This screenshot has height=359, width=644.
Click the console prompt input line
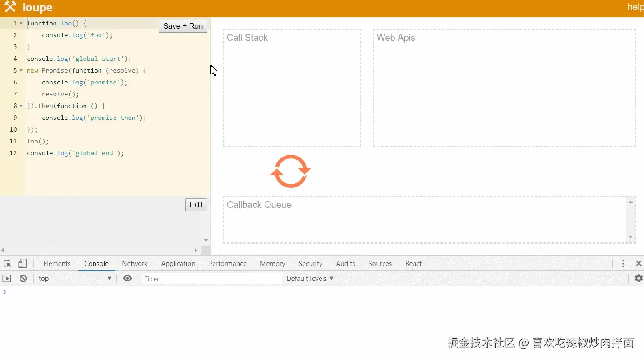point(322,292)
